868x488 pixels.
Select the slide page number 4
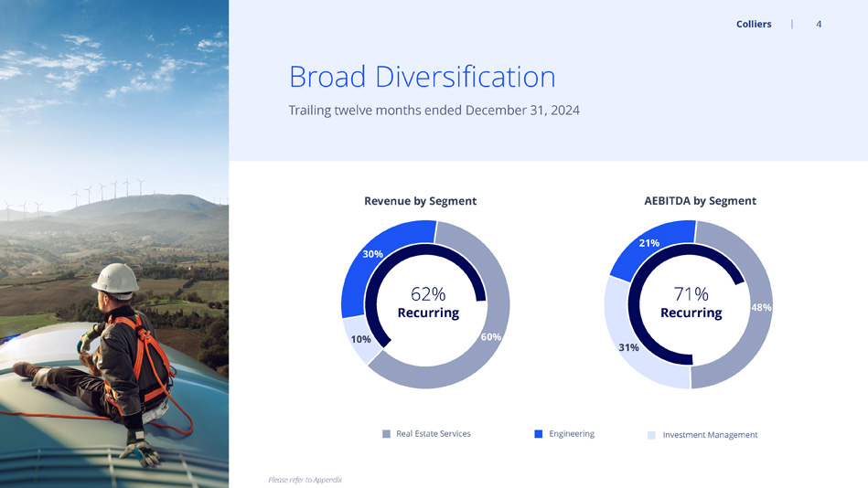819,25
